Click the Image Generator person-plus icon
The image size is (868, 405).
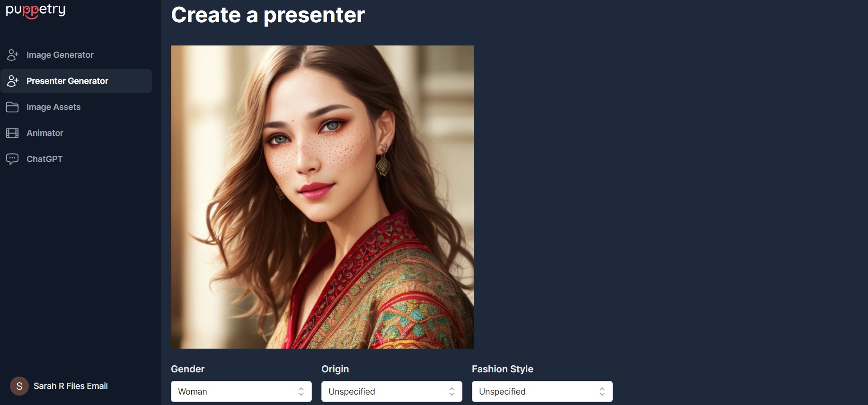pos(13,55)
